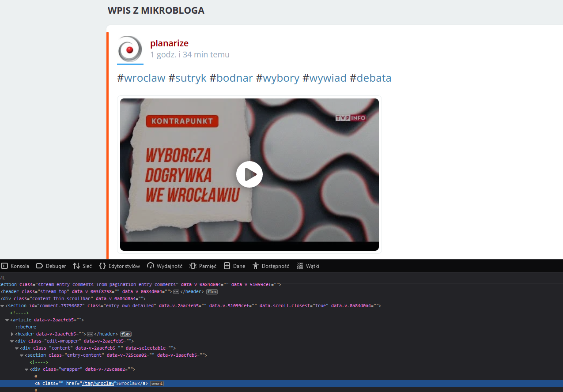Follow the #wroclaw tag link
Image resolution: width=563 pixels, height=392 pixels.
pyautogui.click(x=145, y=78)
